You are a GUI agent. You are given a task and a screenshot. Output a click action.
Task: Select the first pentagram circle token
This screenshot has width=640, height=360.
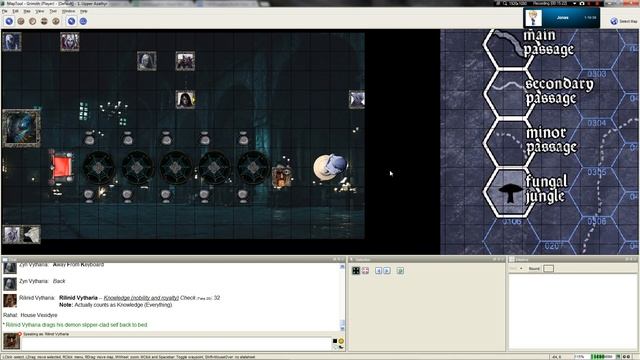click(x=98, y=167)
